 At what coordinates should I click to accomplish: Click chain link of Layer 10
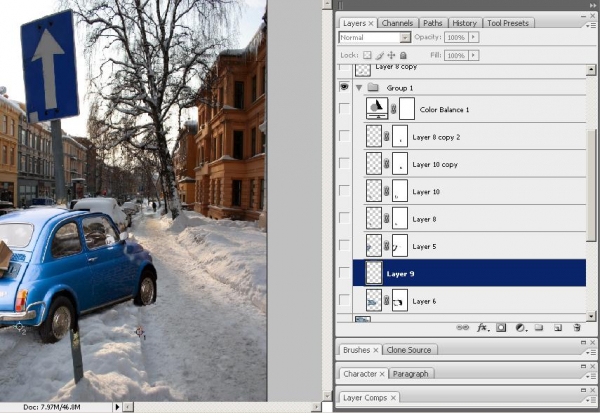386,191
